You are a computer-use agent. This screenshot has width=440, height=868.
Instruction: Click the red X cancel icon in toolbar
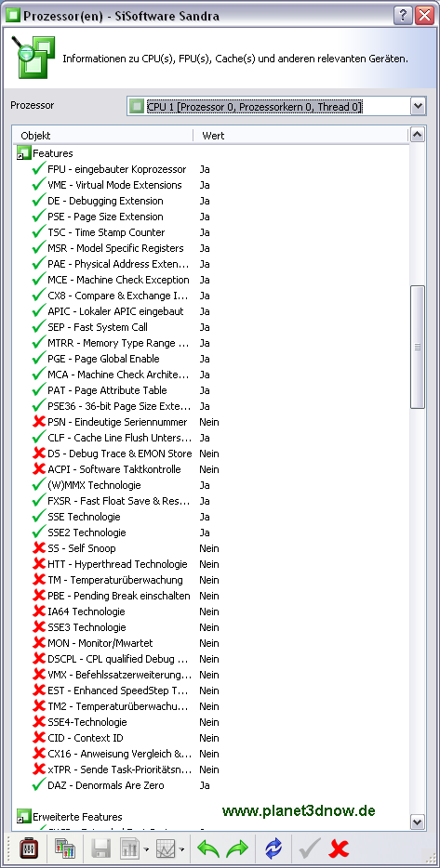coord(339,848)
